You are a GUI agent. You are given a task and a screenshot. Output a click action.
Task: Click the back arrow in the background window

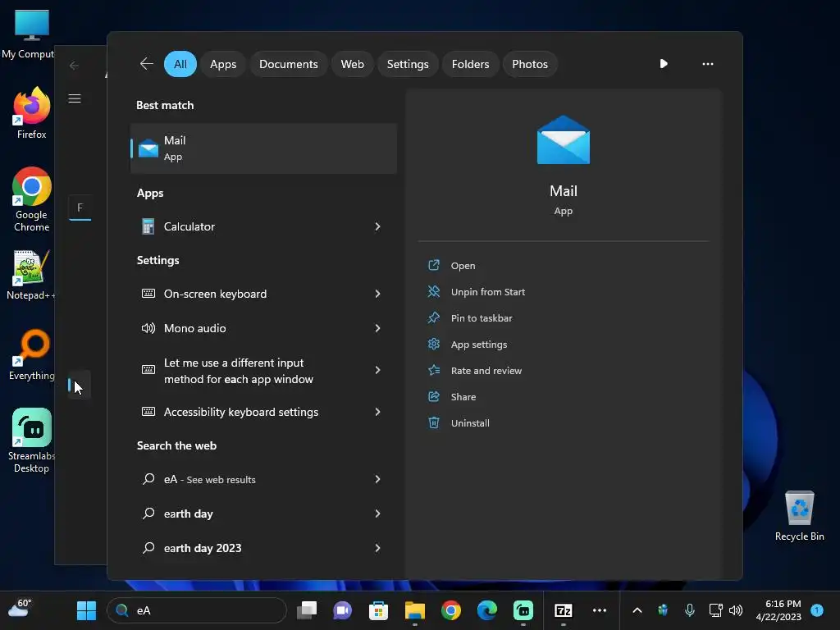[74, 66]
